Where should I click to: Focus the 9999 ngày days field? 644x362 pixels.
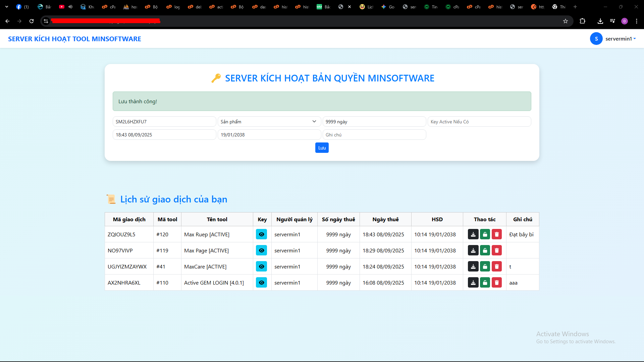374,122
